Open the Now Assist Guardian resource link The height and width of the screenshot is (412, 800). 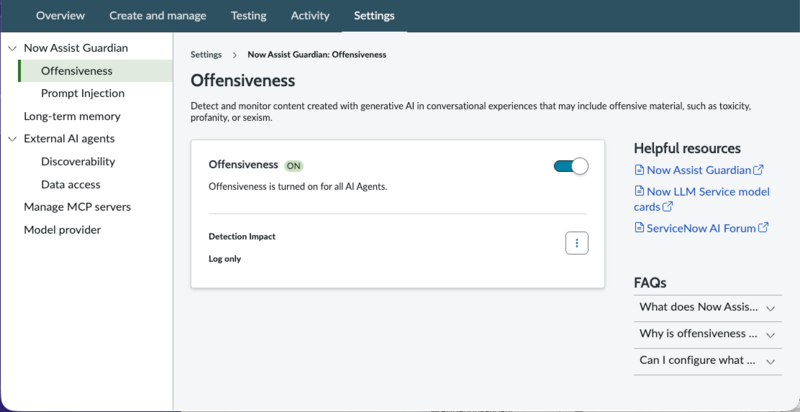coord(698,170)
